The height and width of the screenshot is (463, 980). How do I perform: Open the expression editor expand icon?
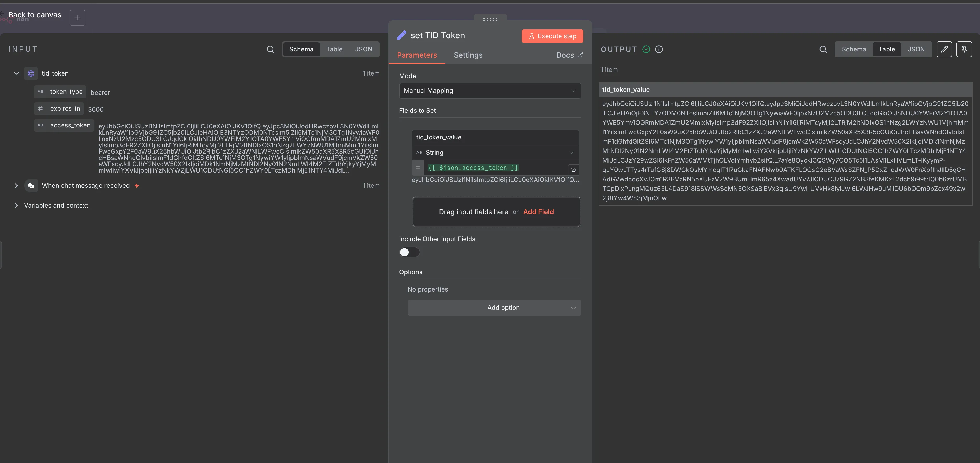coord(573,170)
